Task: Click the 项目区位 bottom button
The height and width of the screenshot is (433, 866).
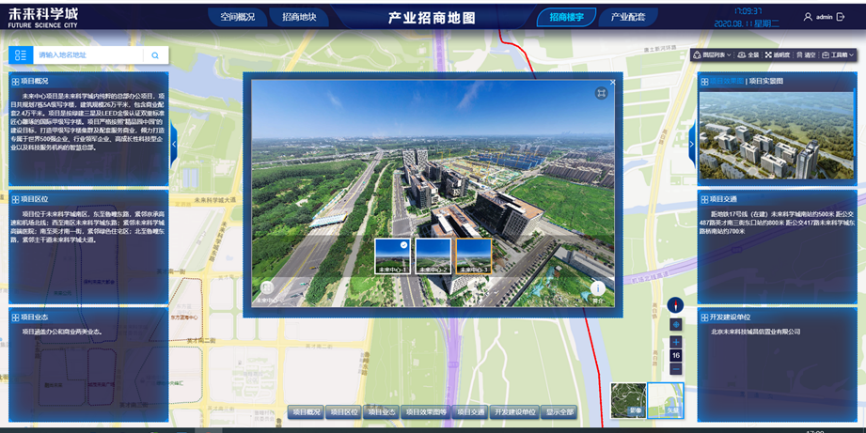Action: click(x=344, y=412)
